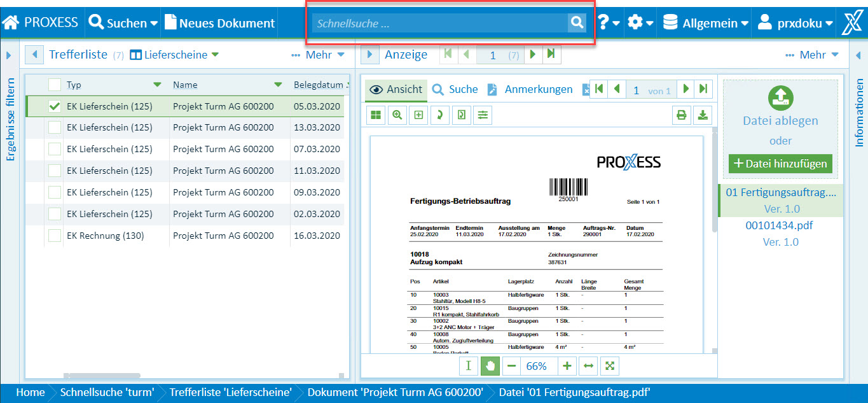The image size is (868, 403).
Task: Go to next document in Anzeige navigation
Action: point(533,55)
